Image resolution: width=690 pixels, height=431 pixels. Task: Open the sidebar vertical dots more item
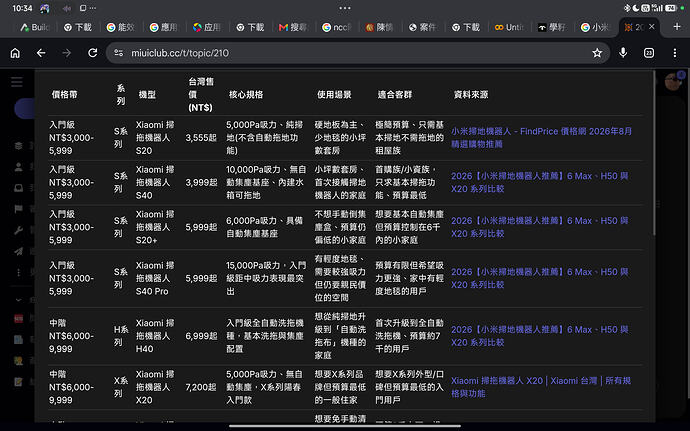(x=18, y=273)
